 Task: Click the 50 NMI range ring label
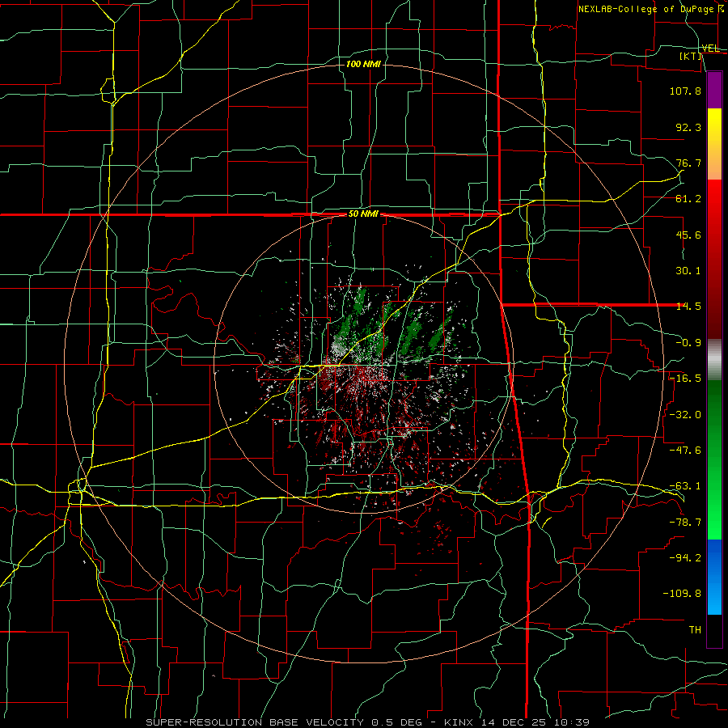[363, 214]
